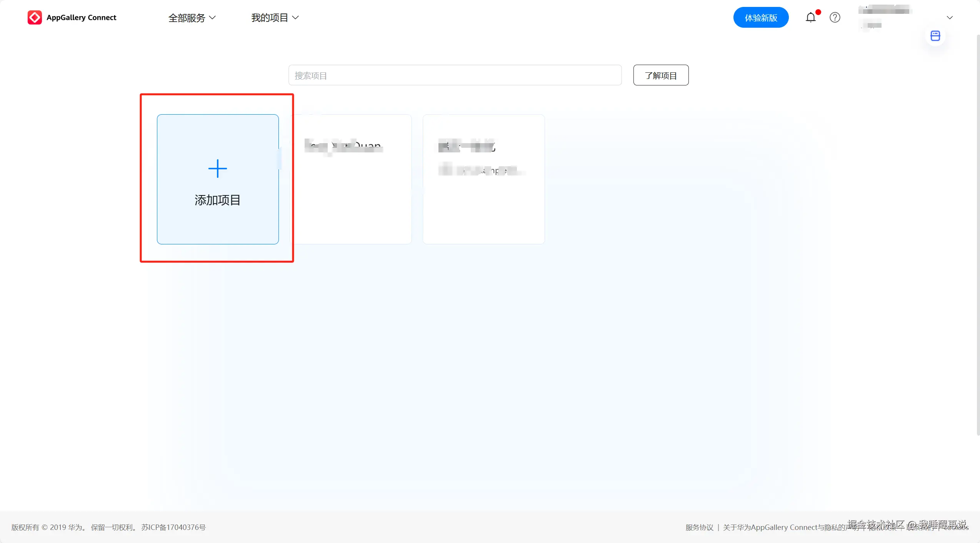Click the help question mark icon
Image resolution: width=980 pixels, height=543 pixels.
[835, 18]
